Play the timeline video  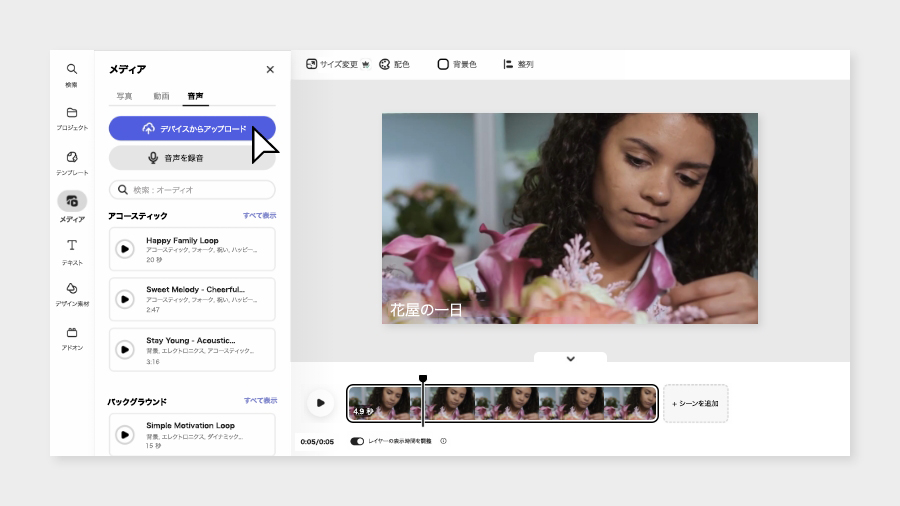(x=320, y=403)
